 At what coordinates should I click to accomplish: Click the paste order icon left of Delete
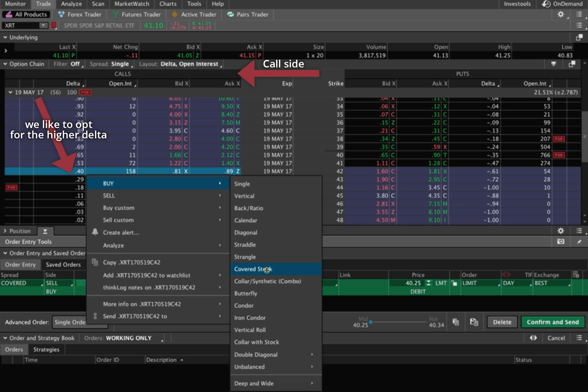(x=474, y=322)
